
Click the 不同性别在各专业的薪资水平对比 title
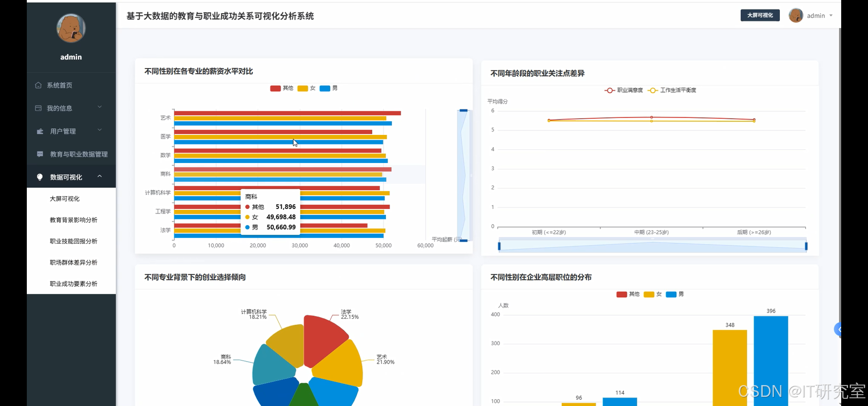[x=199, y=71]
